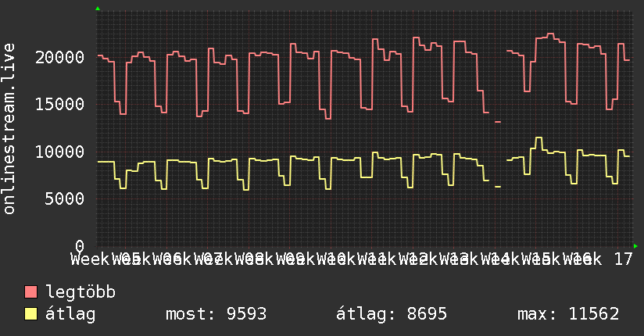Click the max: 11562 statistic
The width and height of the screenshot is (644, 336).
pyautogui.click(x=568, y=314)
